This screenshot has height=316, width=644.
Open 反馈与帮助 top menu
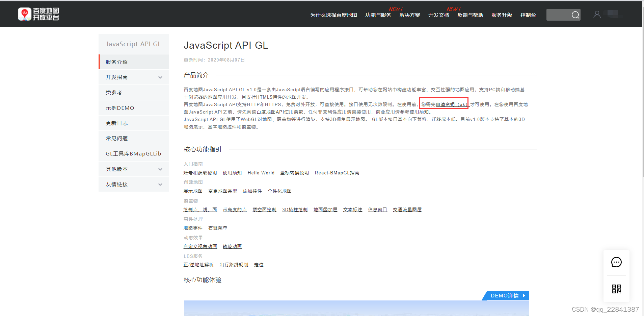tap(470, 15)
